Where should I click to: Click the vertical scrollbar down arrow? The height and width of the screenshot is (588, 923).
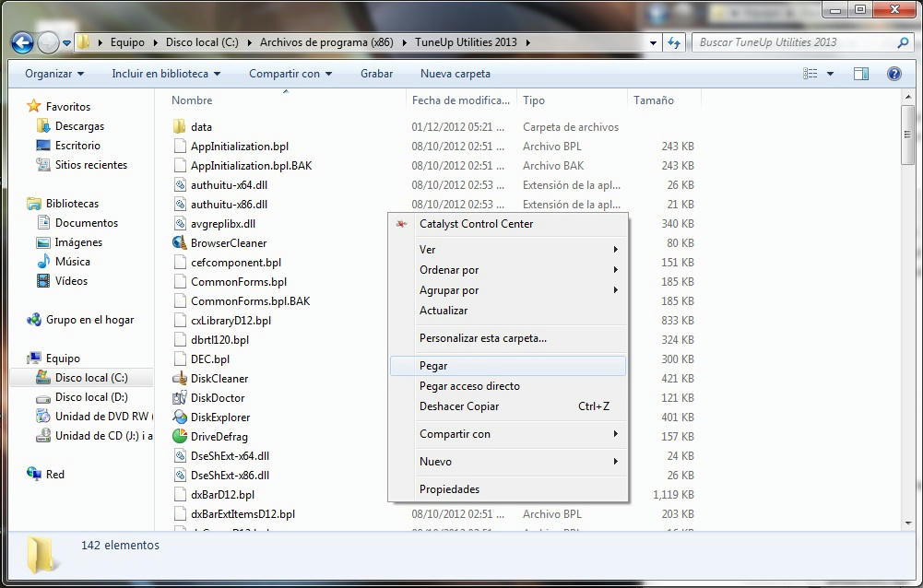click(x=907, y=523)
